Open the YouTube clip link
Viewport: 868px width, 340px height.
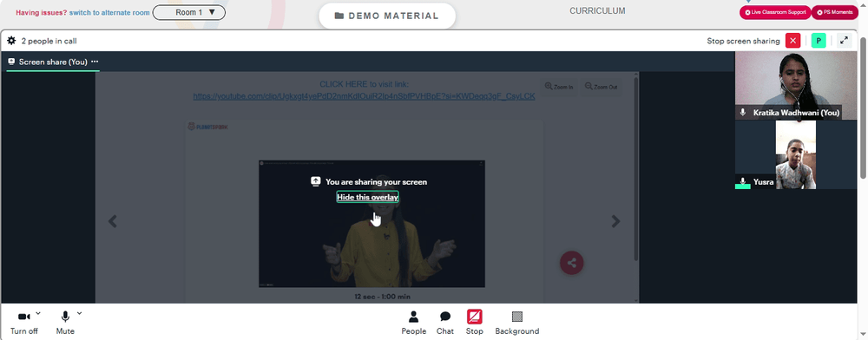[x=364, y=96]
